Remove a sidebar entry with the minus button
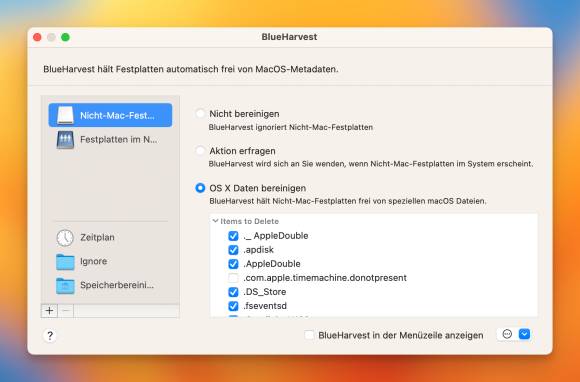This screenshot has height=382, width=580. (x=66, y=311)
